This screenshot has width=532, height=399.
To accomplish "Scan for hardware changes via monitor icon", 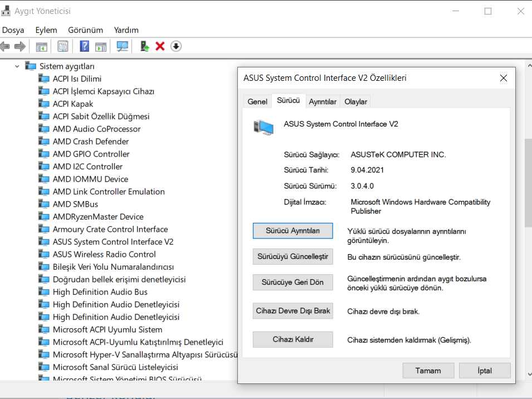I will [122, 46].
